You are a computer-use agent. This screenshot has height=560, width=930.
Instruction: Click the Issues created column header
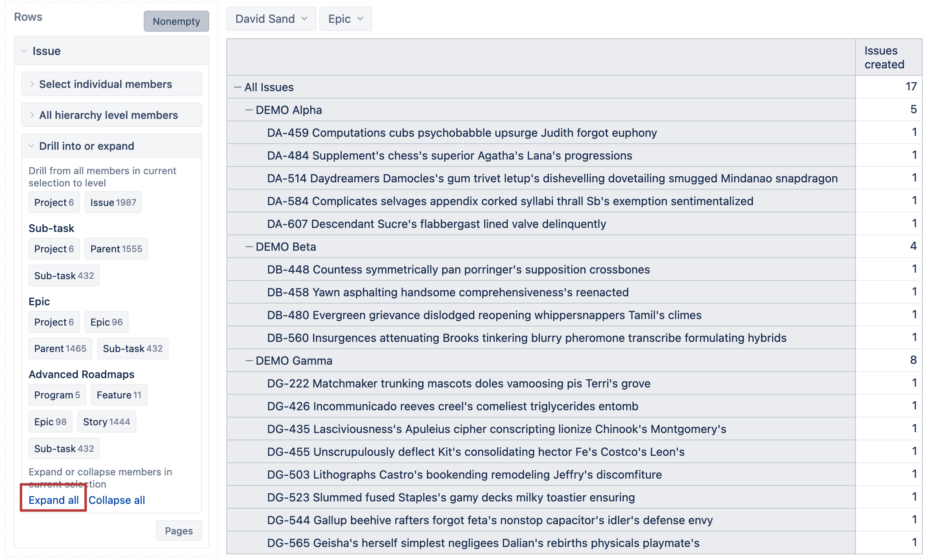click(x=888, y=57)
